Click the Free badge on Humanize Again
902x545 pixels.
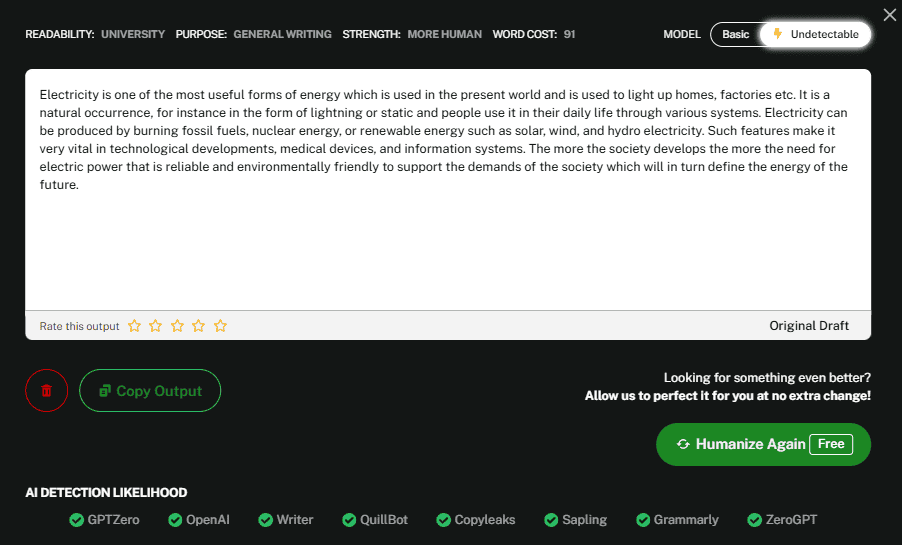pyautogui.click(x=831, y=444)
